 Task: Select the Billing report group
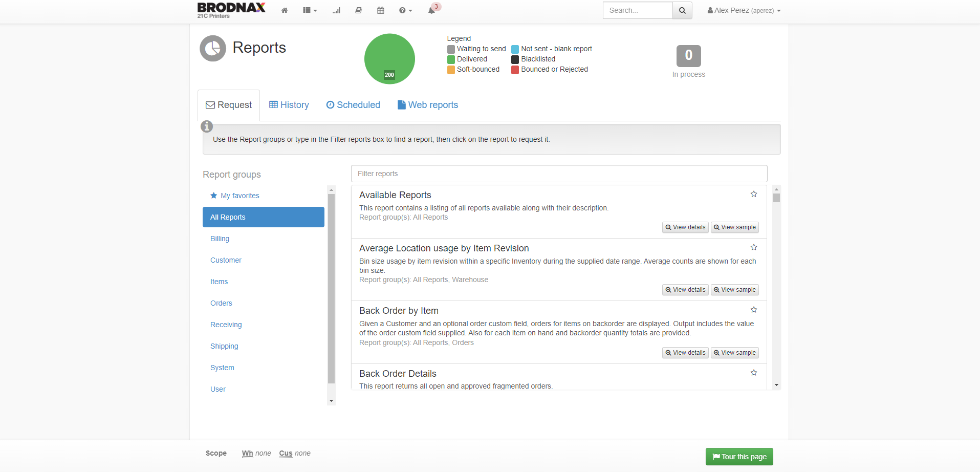[x=220, y=239]
